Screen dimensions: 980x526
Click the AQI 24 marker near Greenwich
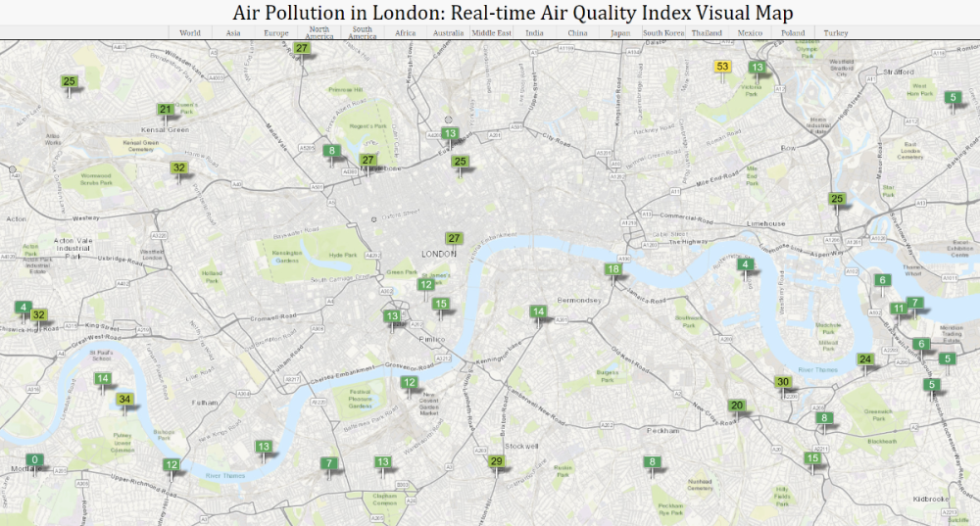point(865,359)
